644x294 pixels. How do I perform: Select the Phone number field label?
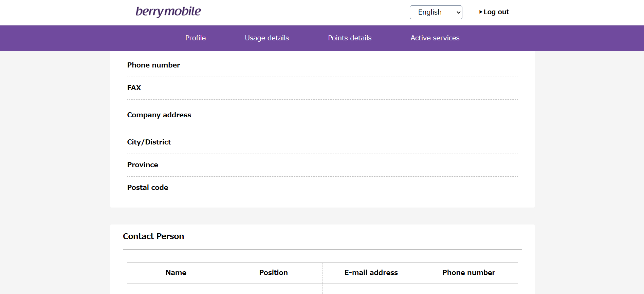(x=153, y=65)
